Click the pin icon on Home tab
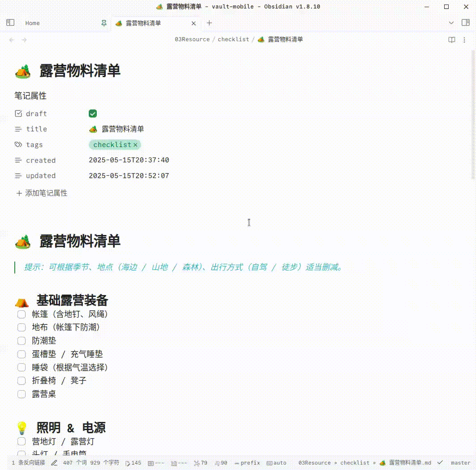Screen dimensions: 476x470 coord(104,23)
